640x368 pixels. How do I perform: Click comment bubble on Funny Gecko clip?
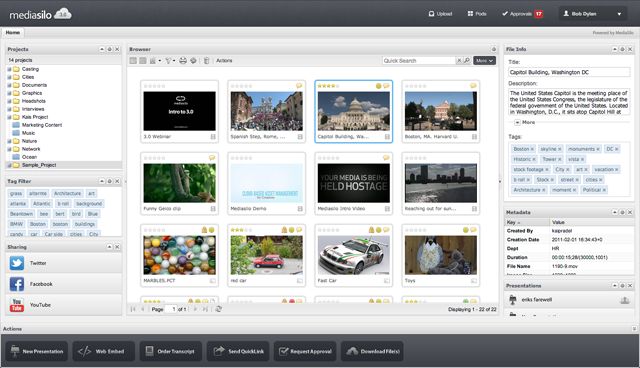coord(212,157)
